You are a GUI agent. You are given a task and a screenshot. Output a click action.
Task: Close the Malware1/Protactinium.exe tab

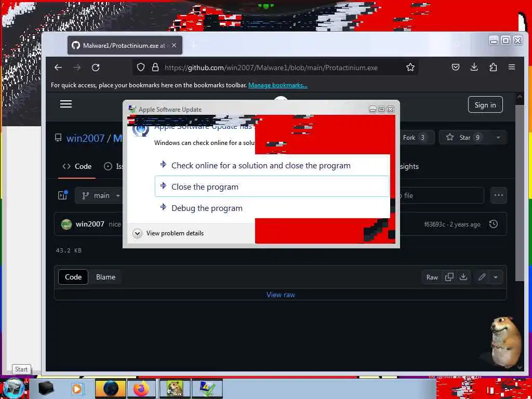point(174,45)
